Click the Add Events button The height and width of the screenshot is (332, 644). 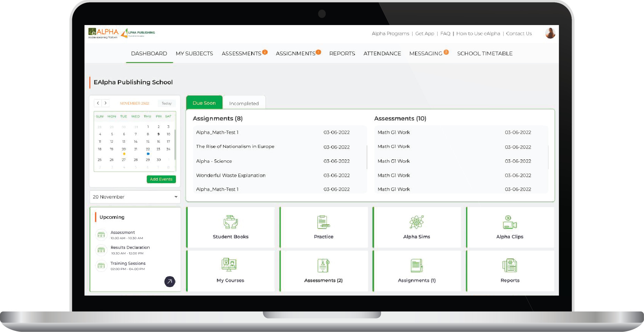tap(161, 179)
